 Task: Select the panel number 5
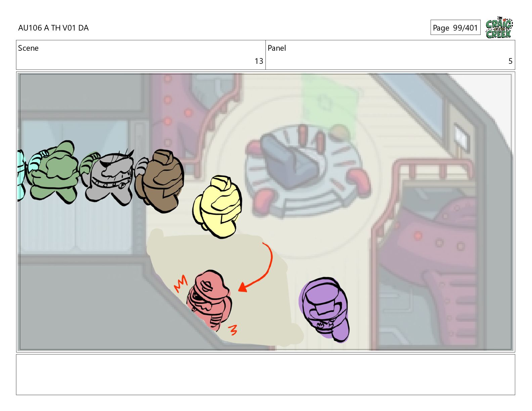tap(510, 61)
